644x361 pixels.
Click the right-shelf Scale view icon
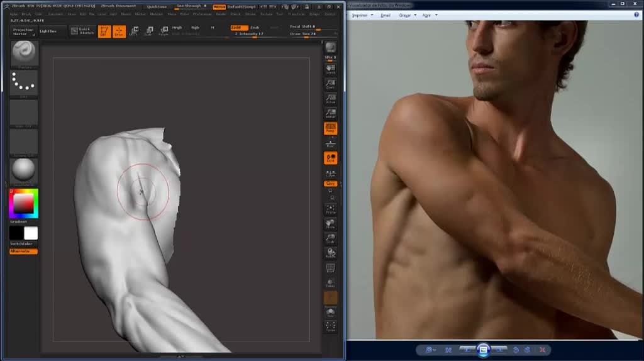(x=330, y=238)
